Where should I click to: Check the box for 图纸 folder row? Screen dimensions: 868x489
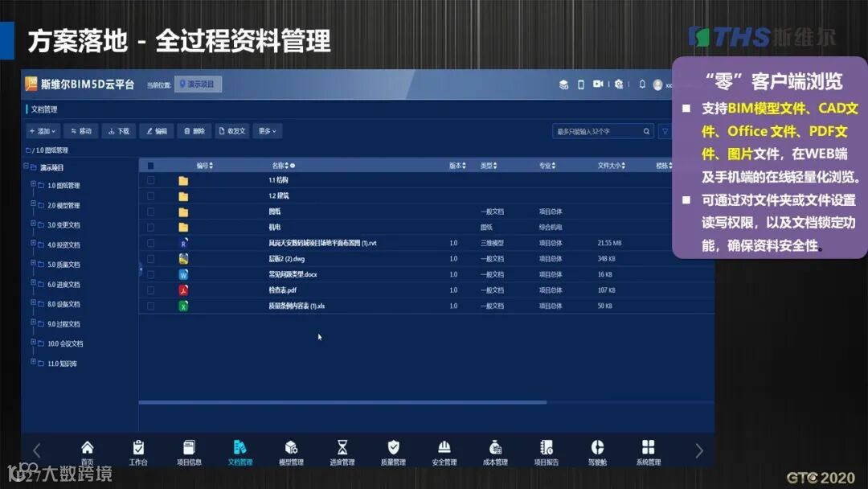[x=150, y=212]
